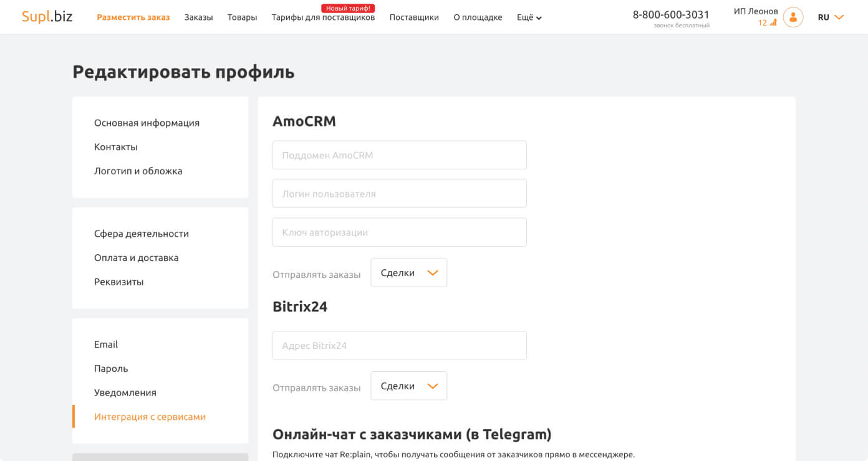
Task: Expand the RU language selector
Action: (831, 17)
